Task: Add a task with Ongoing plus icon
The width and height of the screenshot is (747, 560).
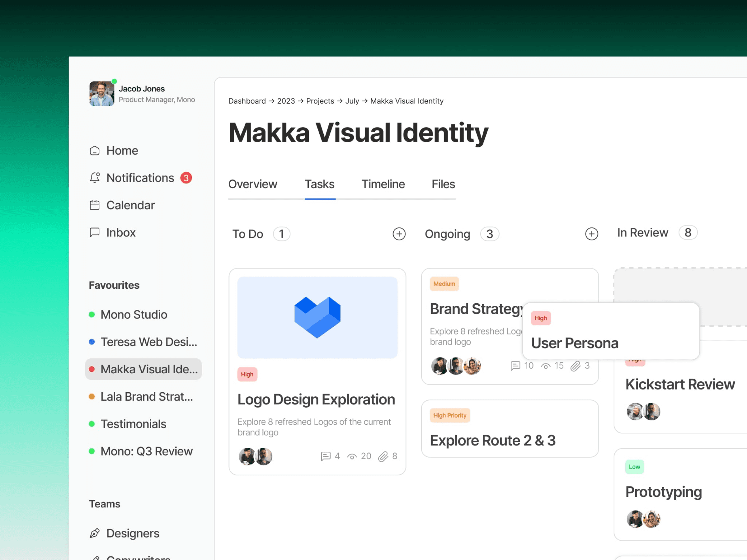Action: [x=591, y=234]
